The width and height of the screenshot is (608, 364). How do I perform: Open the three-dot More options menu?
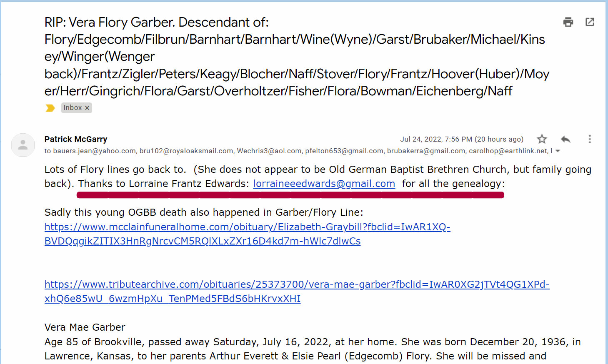click(590, 139)
